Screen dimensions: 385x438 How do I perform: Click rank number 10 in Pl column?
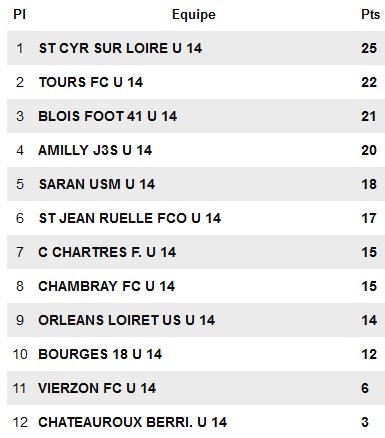(x=20, y=354)
